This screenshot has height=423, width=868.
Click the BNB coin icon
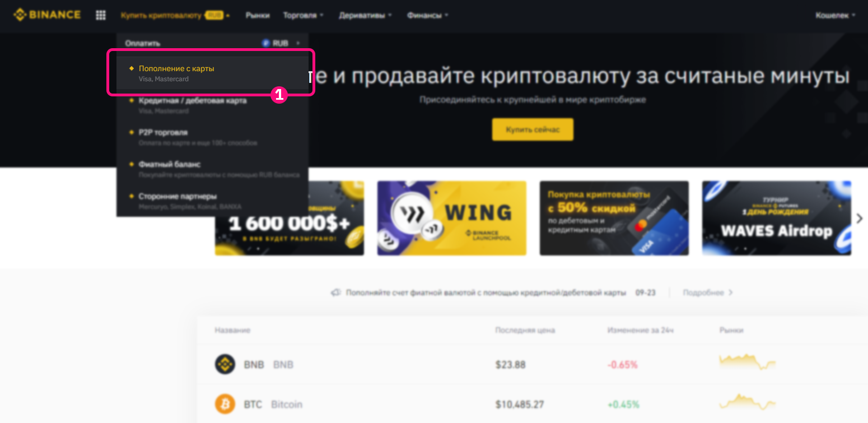(225, 364)
